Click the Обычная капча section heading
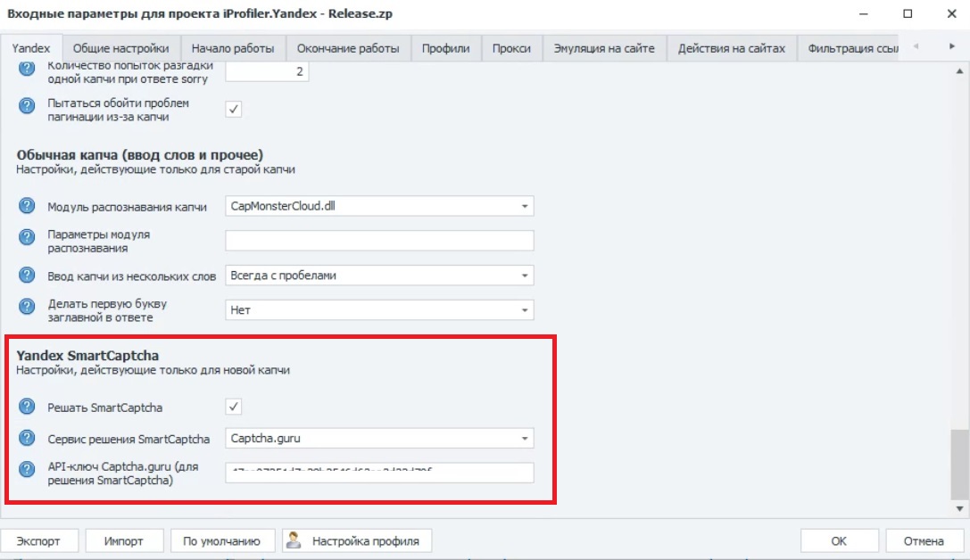 coord(140,154)
